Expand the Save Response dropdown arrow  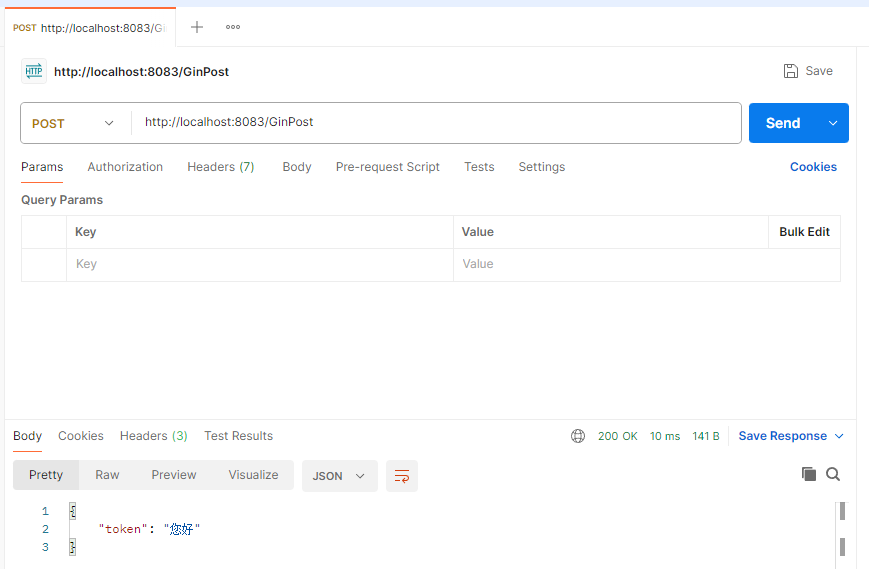(839, 436)
